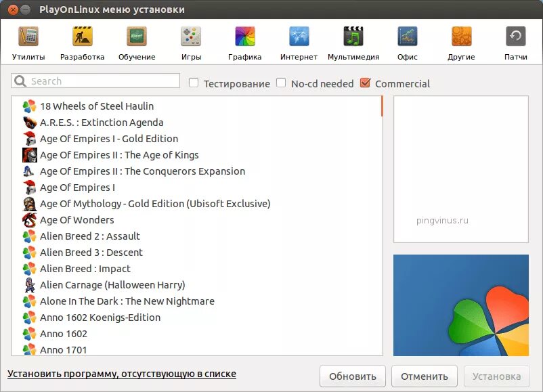Select Age Of Mythology - Gold Edition text
The image size is (543, 392).
pyautogui.click(x=155, y=204)
